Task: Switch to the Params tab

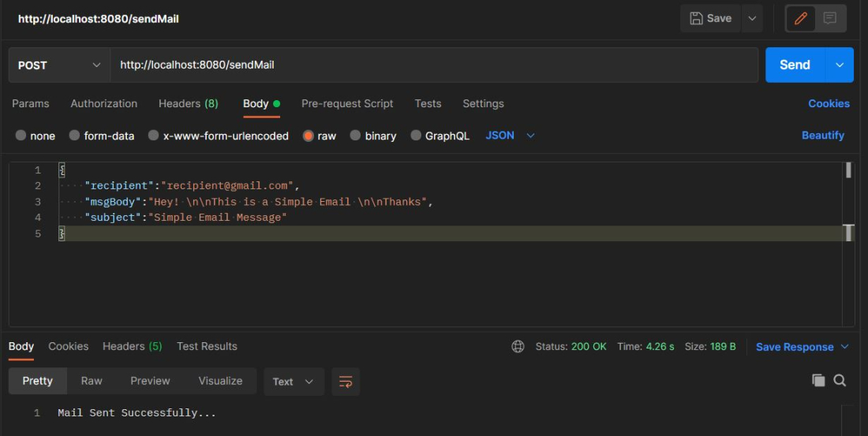Action: click(x=31, y=103)
